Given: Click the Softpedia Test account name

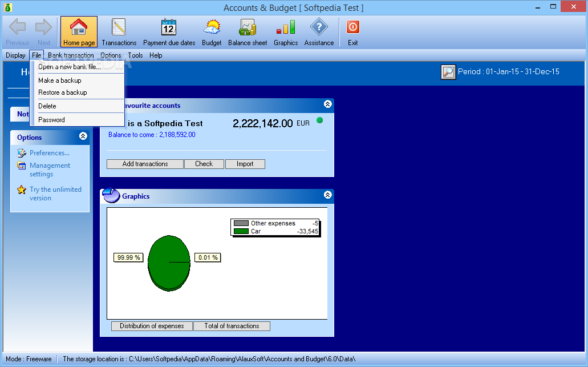Looking at the screenshot, I should pyautogui.click(x=165, y=123).
